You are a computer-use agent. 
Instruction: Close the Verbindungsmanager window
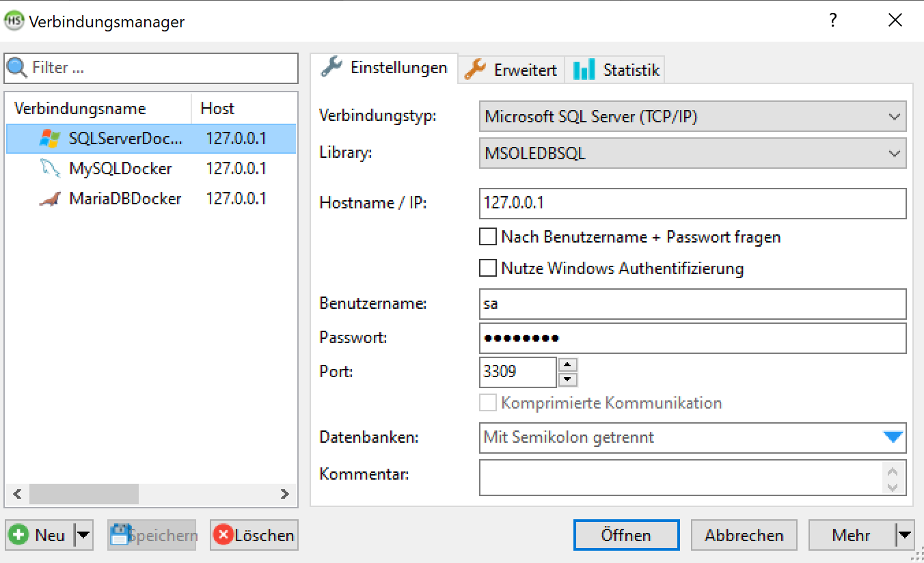tap(895, 20)
